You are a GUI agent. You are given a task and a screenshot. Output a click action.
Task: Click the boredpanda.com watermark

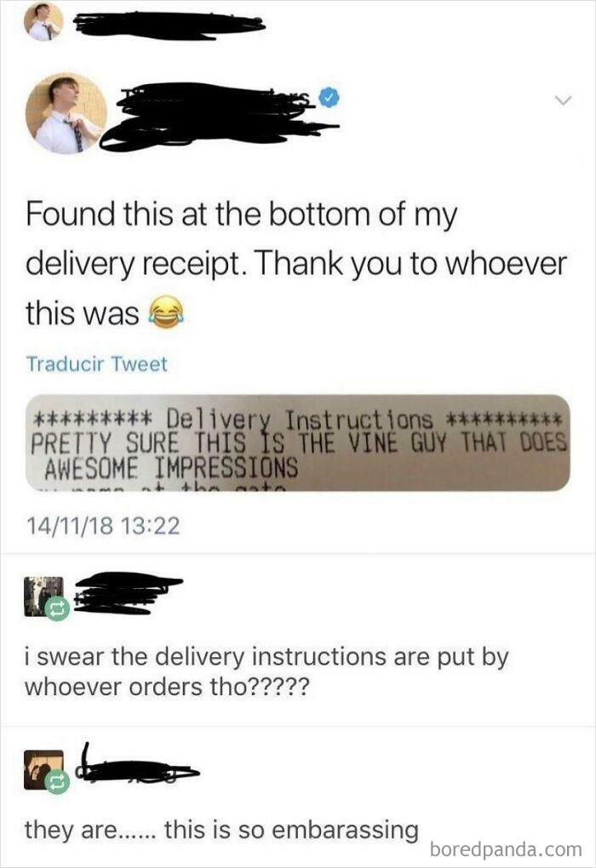tap(506, 848)
